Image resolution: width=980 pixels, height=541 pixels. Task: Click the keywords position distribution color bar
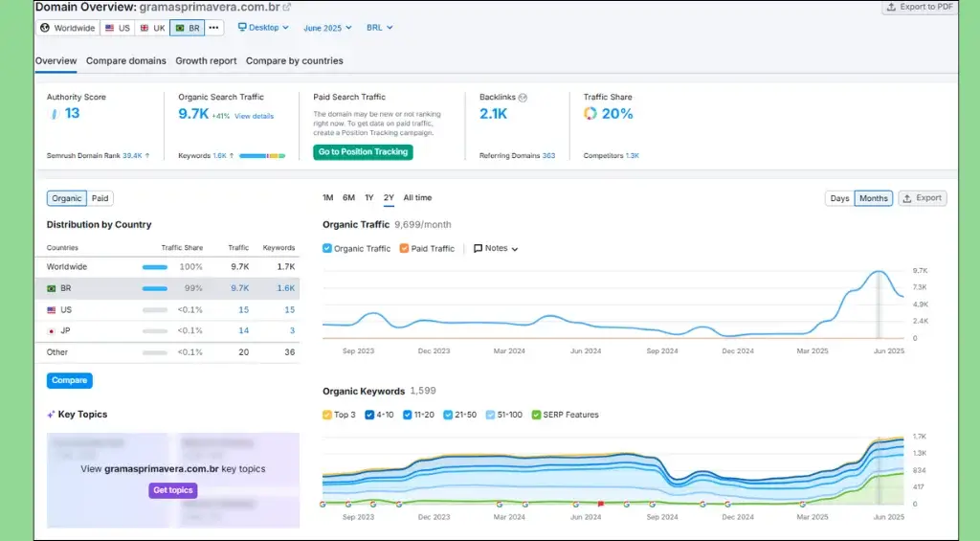point(262,156)
